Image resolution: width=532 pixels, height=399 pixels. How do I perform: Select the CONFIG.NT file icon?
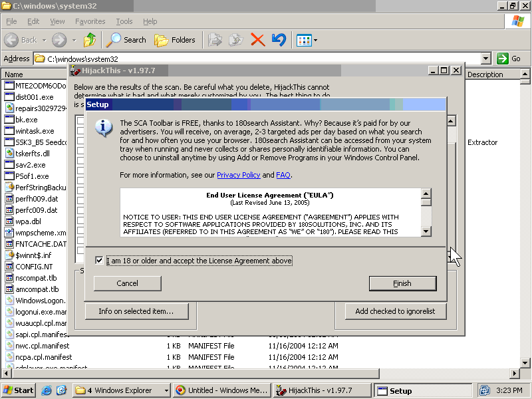coord(9,267)
